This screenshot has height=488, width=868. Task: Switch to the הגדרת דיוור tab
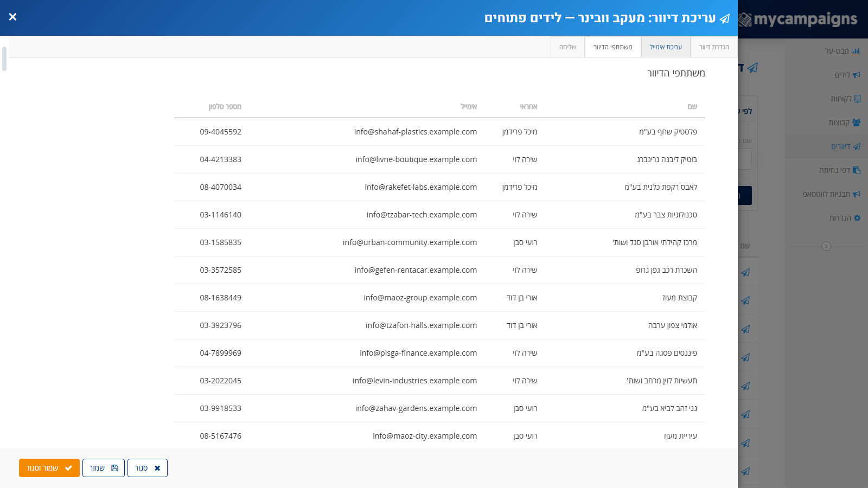pos(714,47)
